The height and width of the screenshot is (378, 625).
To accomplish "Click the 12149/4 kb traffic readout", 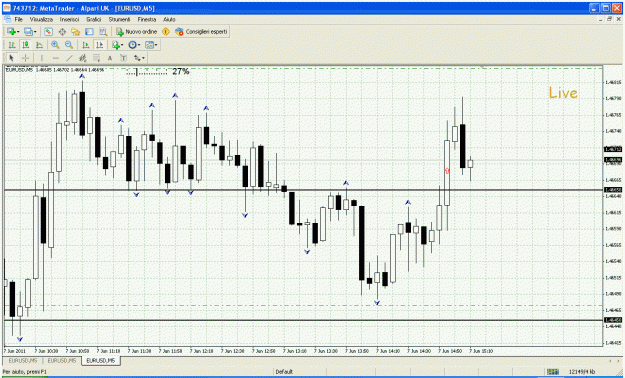I will 582,372.
